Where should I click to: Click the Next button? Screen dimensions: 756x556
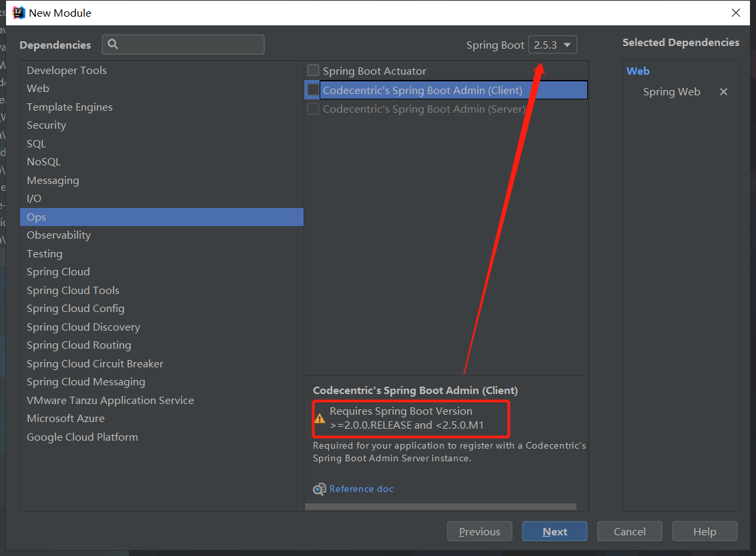pyautogui.click(x=554, y=531)
